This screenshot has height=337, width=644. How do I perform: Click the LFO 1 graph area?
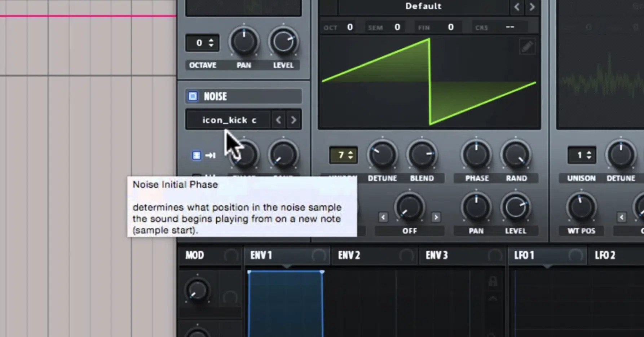(577, 303)
